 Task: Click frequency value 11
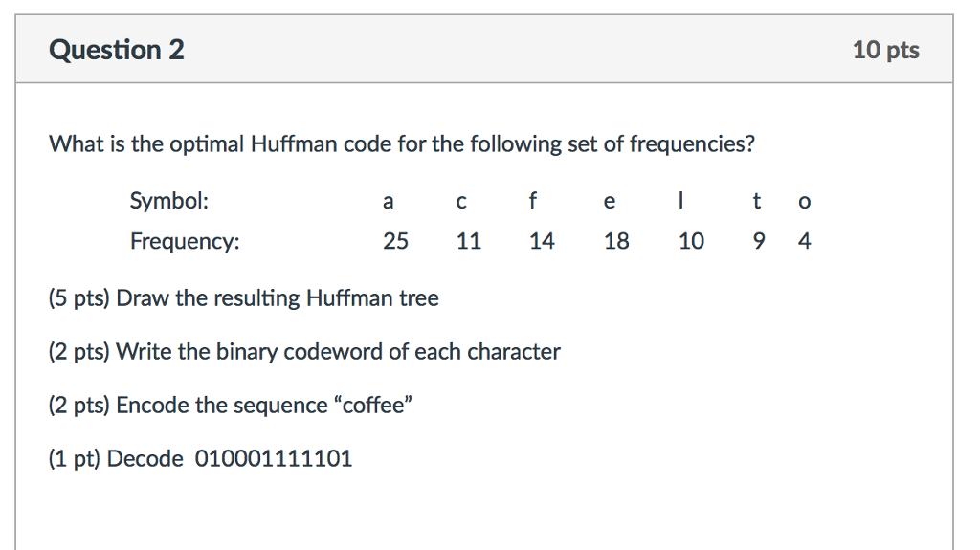469,241
